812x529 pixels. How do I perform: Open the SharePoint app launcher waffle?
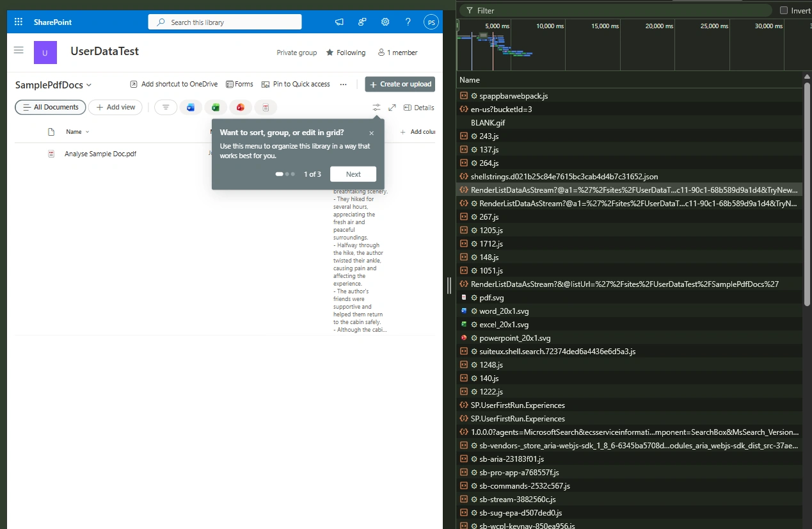click(x=19, y=22)
